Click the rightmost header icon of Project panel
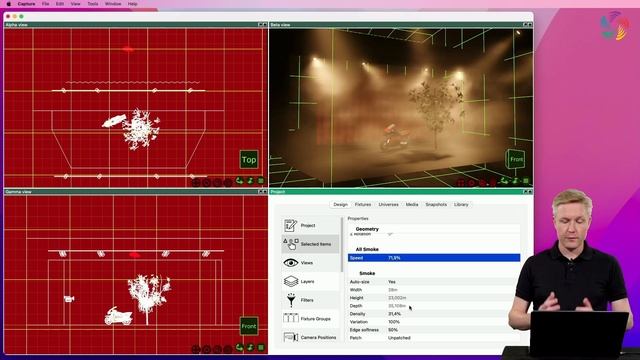Screen dimensions: 640x360 pyautogui.click(x=529, y=191)
